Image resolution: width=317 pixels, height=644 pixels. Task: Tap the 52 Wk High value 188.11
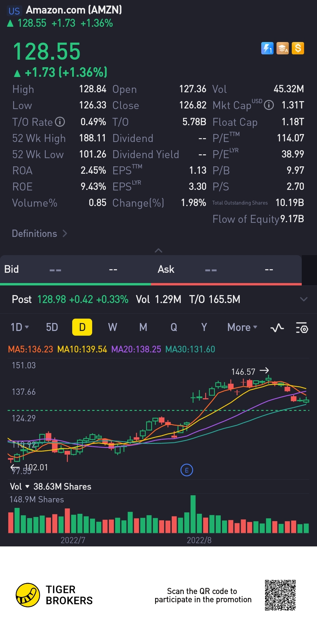(x=92, y=138)
